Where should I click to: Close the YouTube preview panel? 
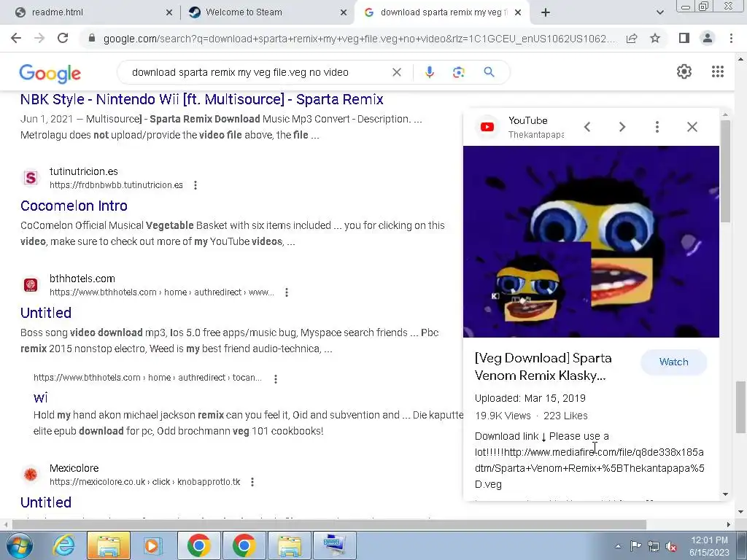tap(692, 127)
